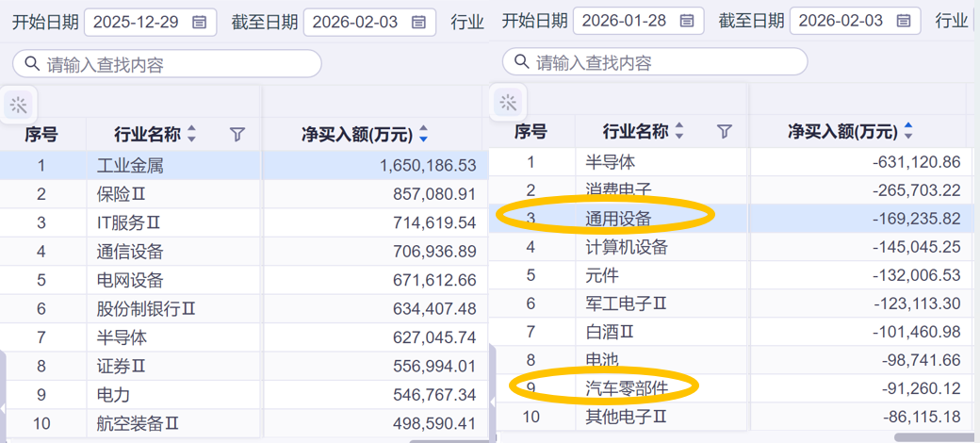Click the sparkle tool icon in left panel
Screen dimensions: 980x443
pyautogui.click(x=19, y=105)
